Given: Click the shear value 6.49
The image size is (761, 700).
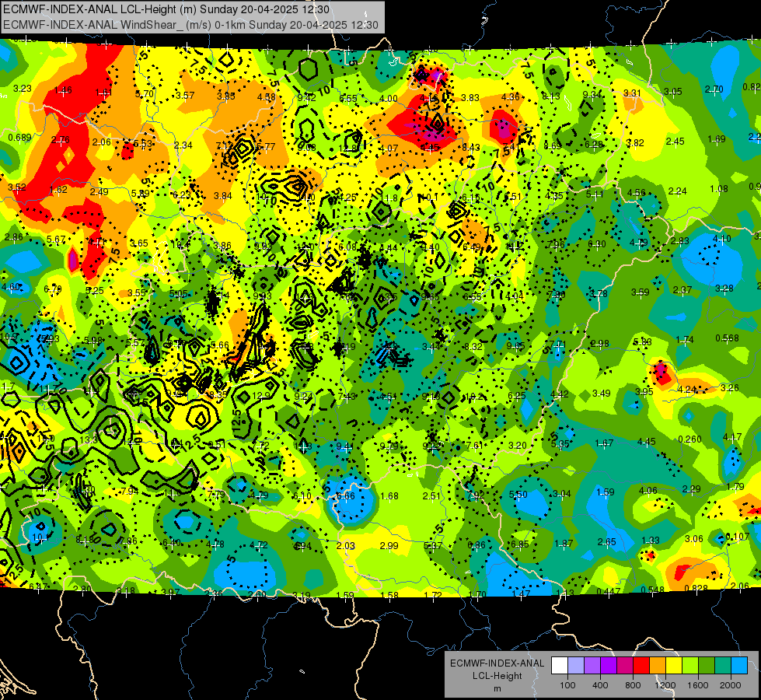Looking at the screenshot, I should click(x=472, y=247).
